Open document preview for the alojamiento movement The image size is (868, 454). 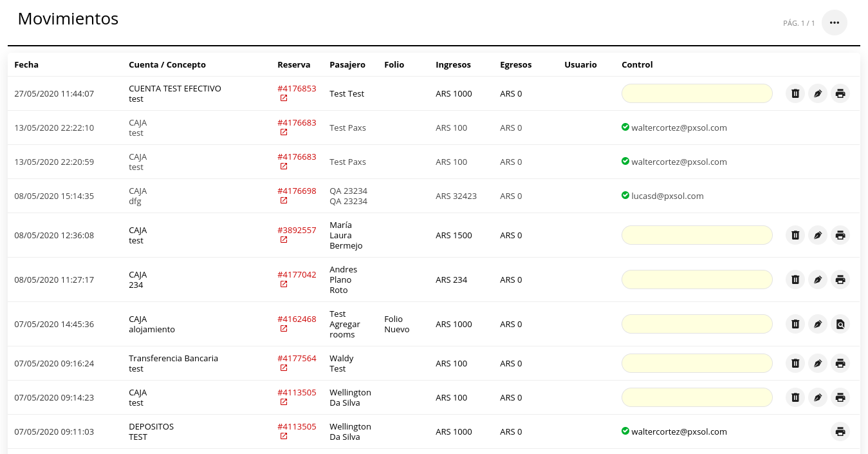(840, 324)
